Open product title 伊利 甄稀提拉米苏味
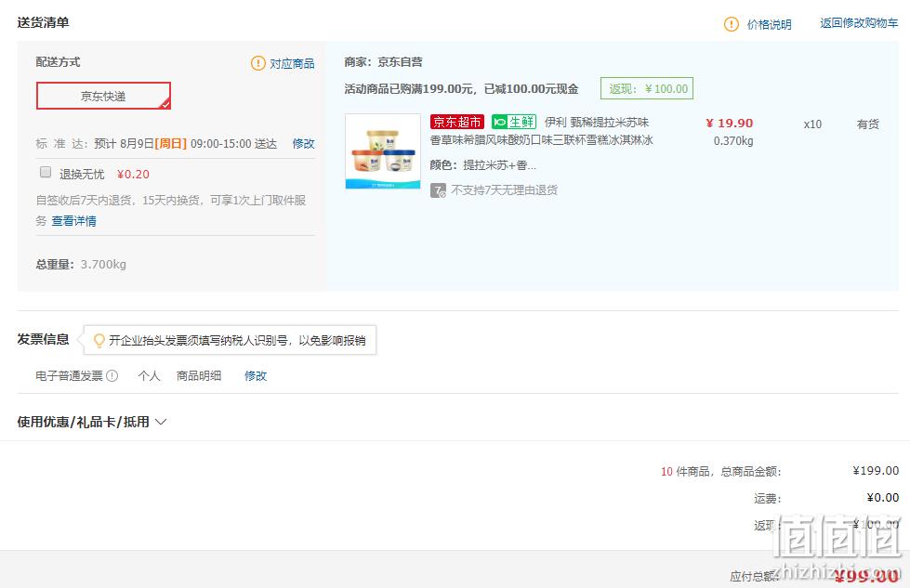Image resolution: width=910 pixels, height=588 pixels. coord(597,123)
